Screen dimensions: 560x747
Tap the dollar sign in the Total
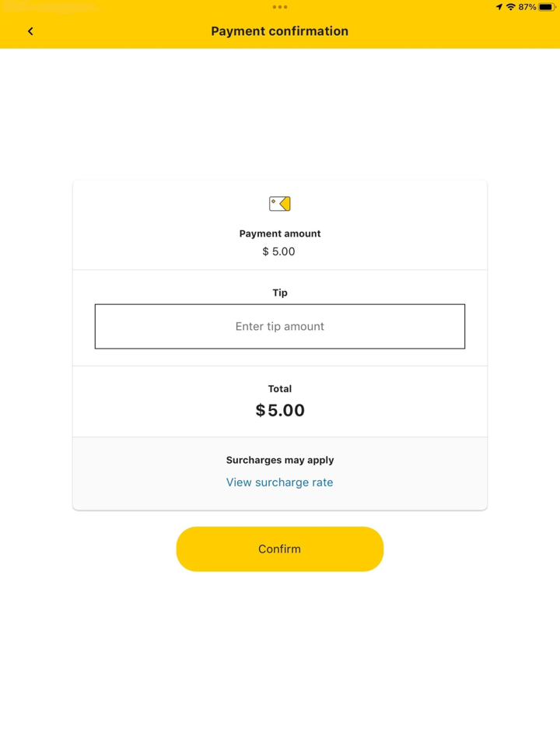tap(261, 411)
